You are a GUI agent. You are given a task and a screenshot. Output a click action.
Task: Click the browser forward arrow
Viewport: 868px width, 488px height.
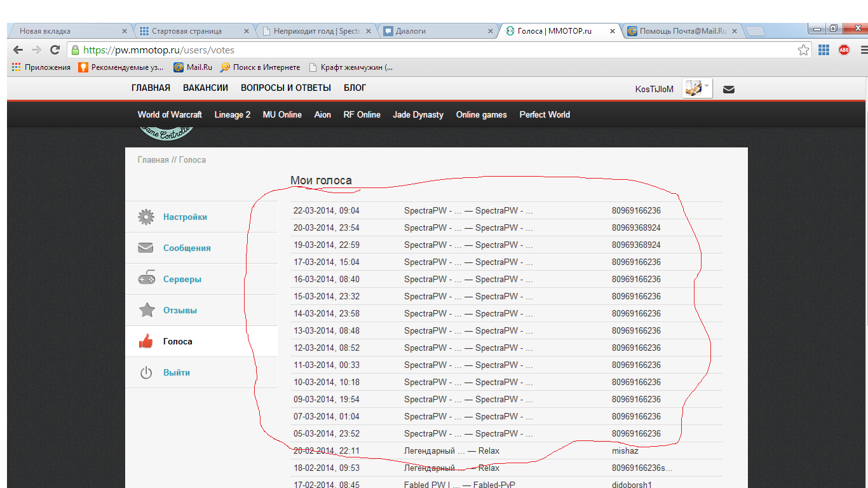click(x=36, y=50)
